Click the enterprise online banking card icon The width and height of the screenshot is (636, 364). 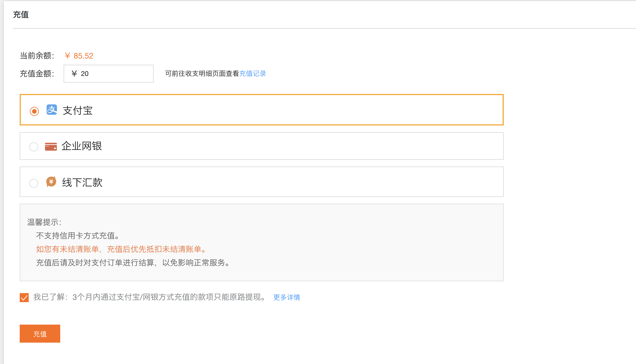coord(51,147)
